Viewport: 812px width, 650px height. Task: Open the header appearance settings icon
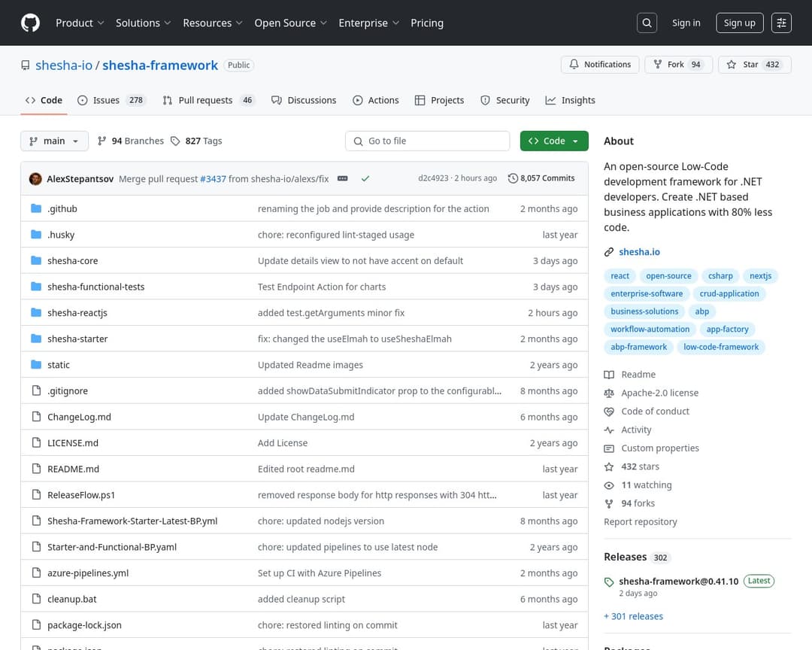[781, 23]
